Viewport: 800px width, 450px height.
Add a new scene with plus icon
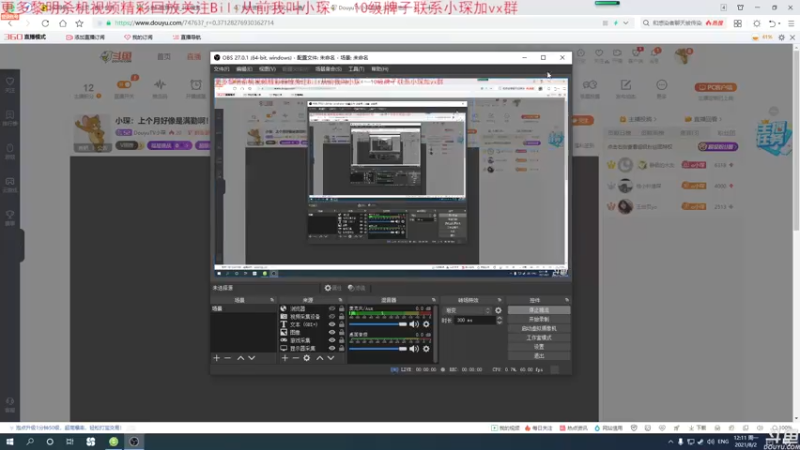216,358
